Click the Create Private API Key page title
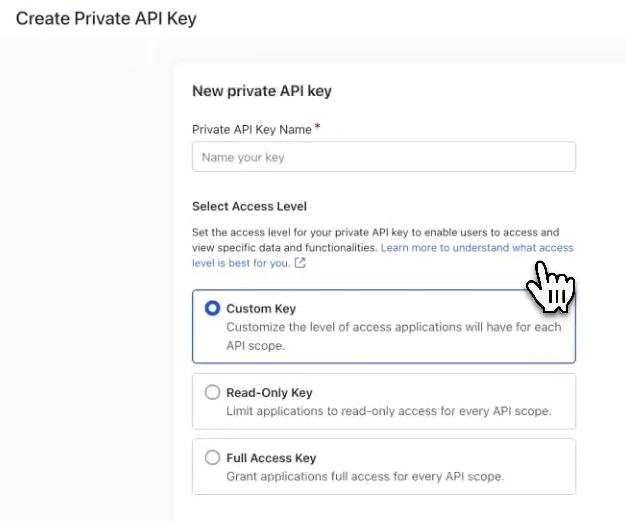 [106, 18]
